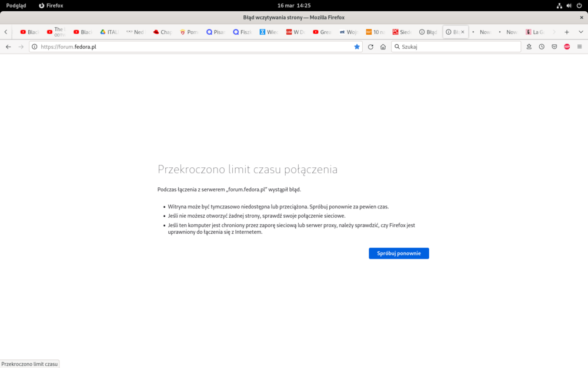This screenshot has width=588, height=368.
Task: Switch to the 'W D' tab
Action: (x=296, y=32)
